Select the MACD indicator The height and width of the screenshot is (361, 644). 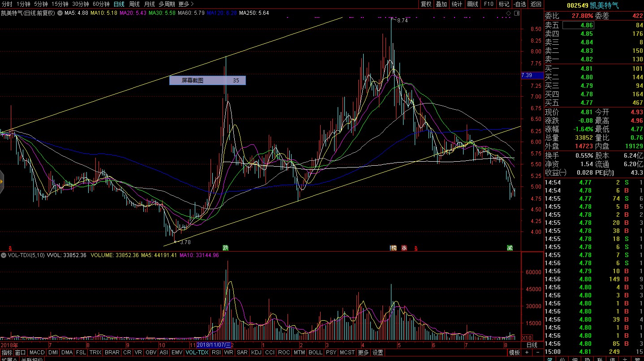(37, 352)
